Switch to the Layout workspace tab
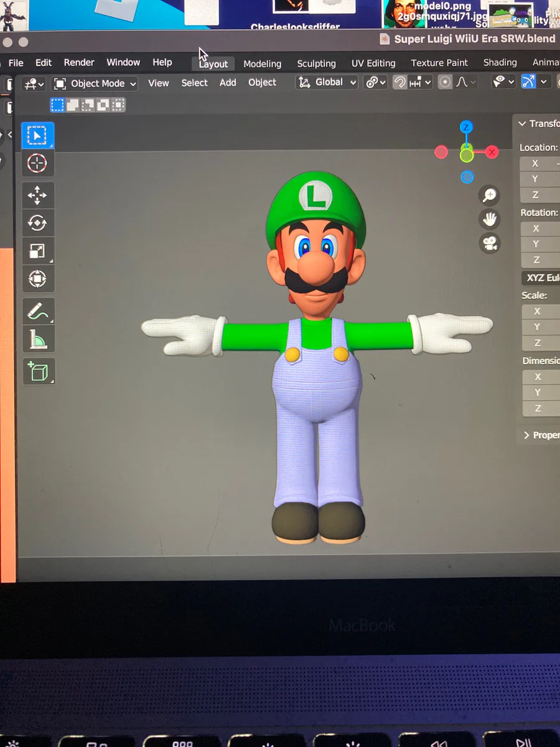This screenshot has width=560, height=747. point(213,63)
